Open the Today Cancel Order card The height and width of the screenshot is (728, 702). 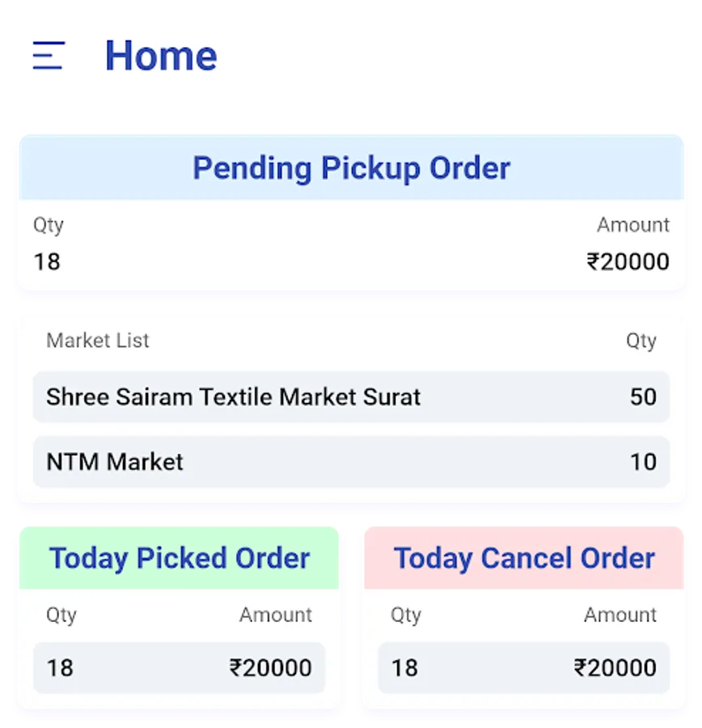tap(524, 558)
